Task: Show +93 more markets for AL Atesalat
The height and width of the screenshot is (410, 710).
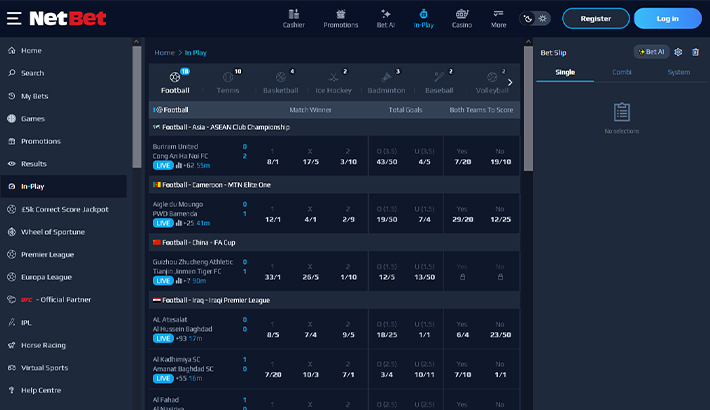Action: tap(182, 338)
